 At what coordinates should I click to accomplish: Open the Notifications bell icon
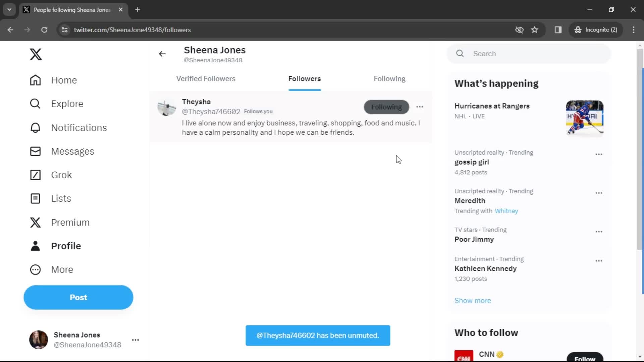[35, 128]
